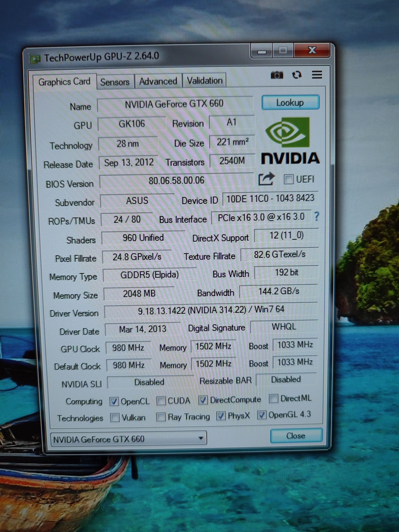Click the GPU field GK106
Screen dimensions: 399x532
(x=132, y=124)
